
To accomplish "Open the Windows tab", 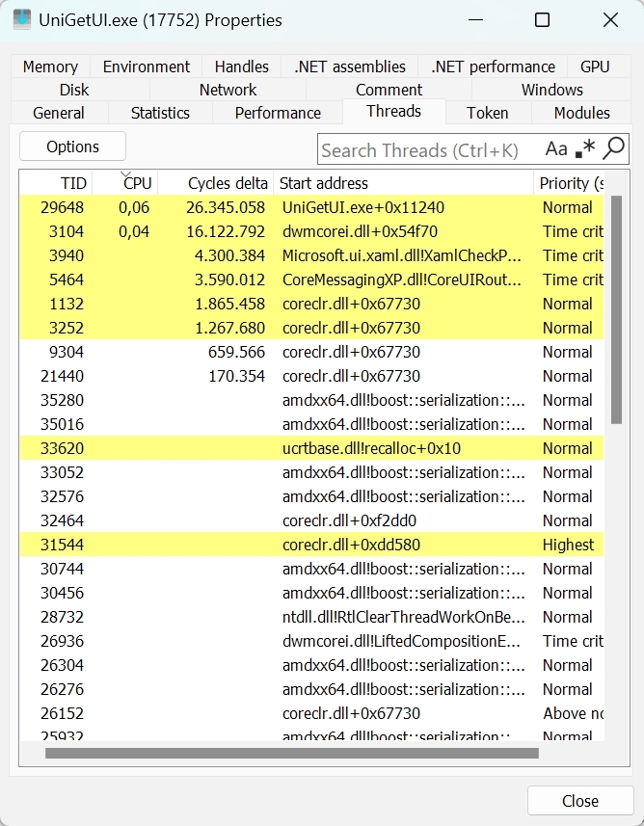I will click(551, 90).
